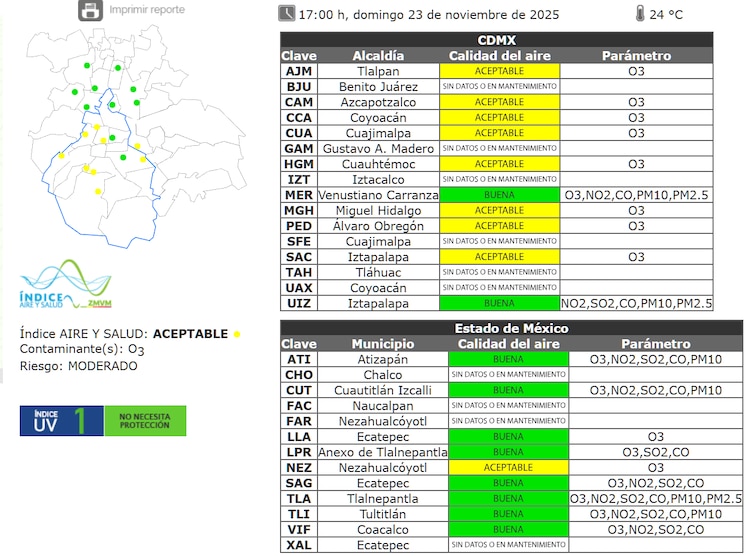Select the Municipio column header
The image size is (750, 556).
382,343
